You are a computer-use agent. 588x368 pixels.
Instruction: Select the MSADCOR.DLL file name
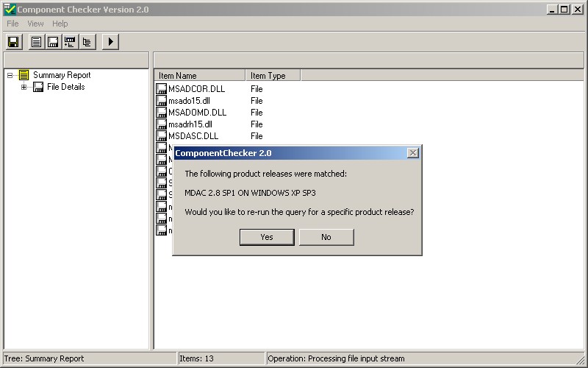click(196, 89)
